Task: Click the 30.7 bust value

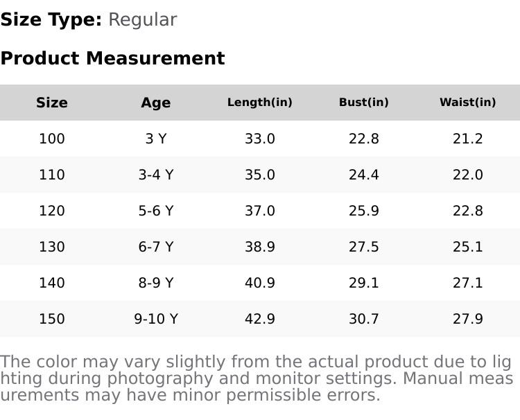Action: (x=364, y=319)
